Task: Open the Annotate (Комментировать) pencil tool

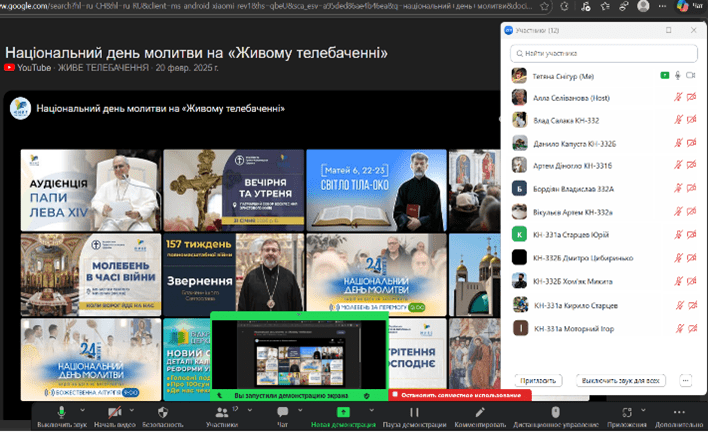Action: 481,411
